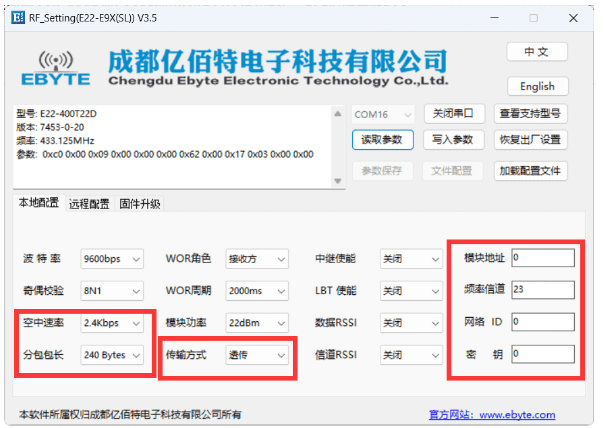Click the 中继使能 label
Image resolution: width=604 pixels, height=428 pixels.
click(336, 258)
